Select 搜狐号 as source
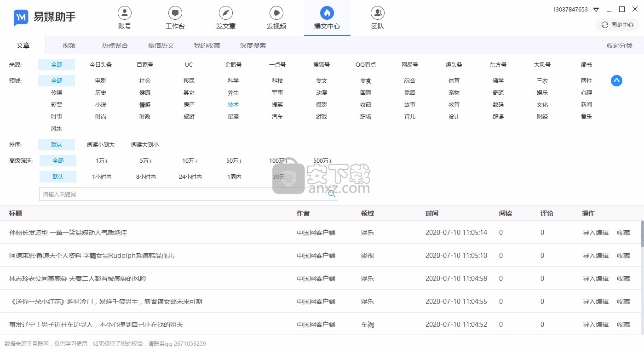The image size is (644, 353). (x=322, y=65)
